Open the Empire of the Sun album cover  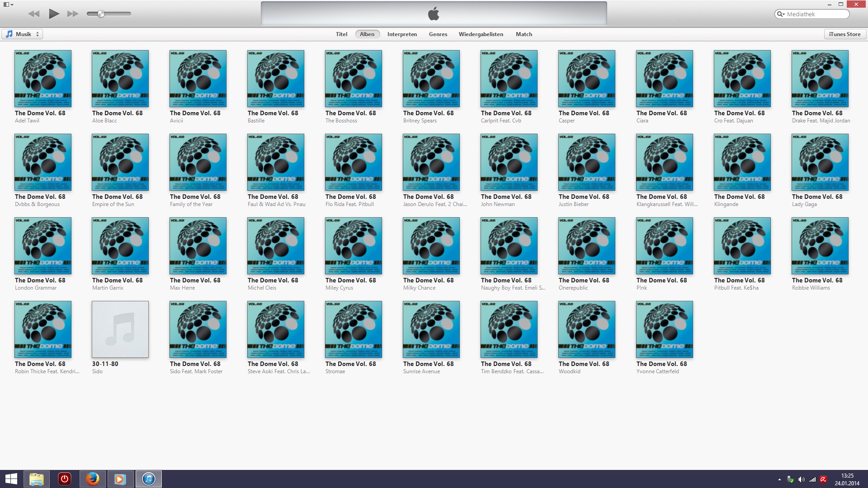coord(120,162)
